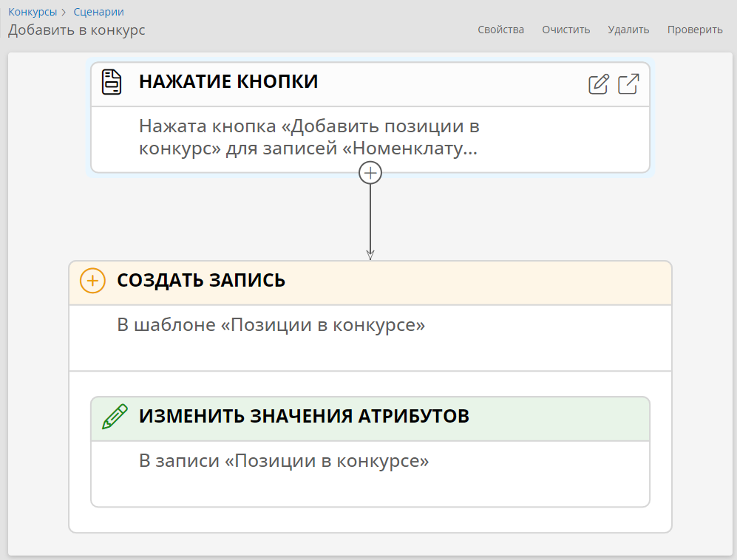
Task: Select the ИЗМЕНИТЬ ЗНАЧЕНИЯ АТРИБУТОВ block header
Action: (x=370, y=419)
